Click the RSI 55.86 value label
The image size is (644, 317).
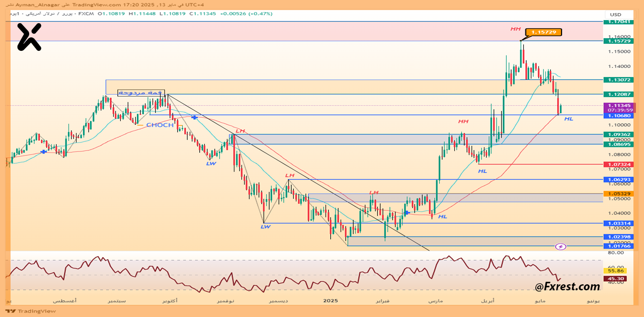pyautogui.click(x=615, y=270)
